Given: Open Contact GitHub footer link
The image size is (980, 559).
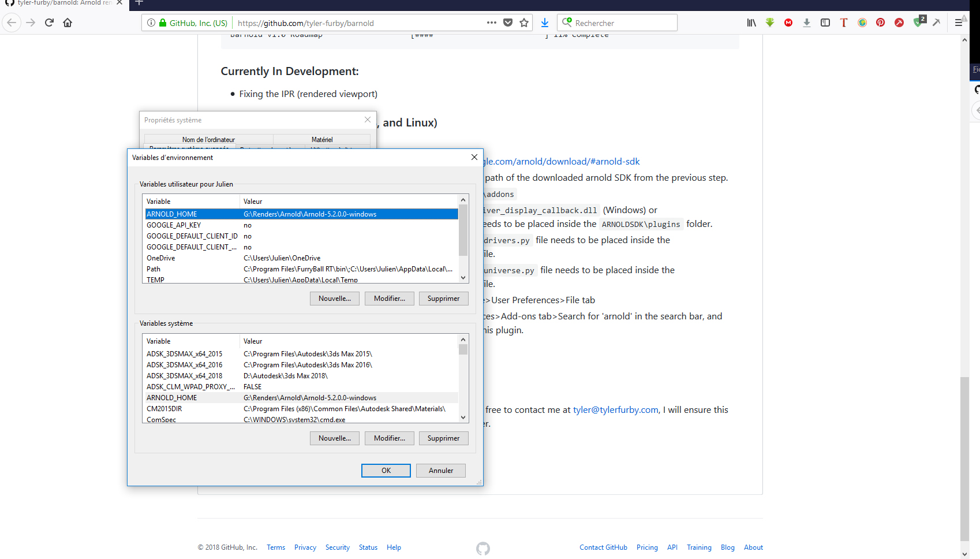Looking at the screenshot, I should click(x=603, y=547).
